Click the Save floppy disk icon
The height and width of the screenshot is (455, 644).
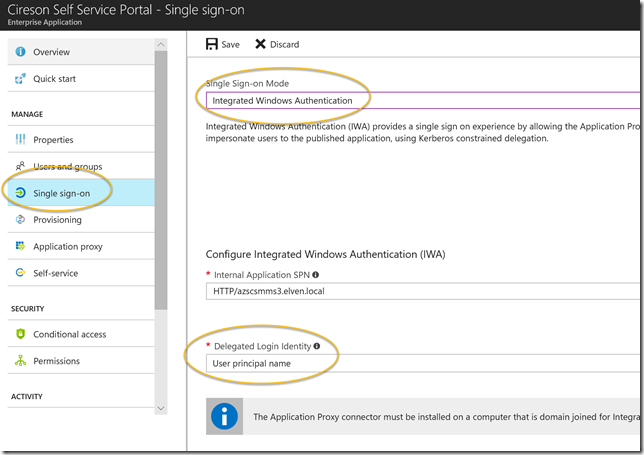coord(212,44)
